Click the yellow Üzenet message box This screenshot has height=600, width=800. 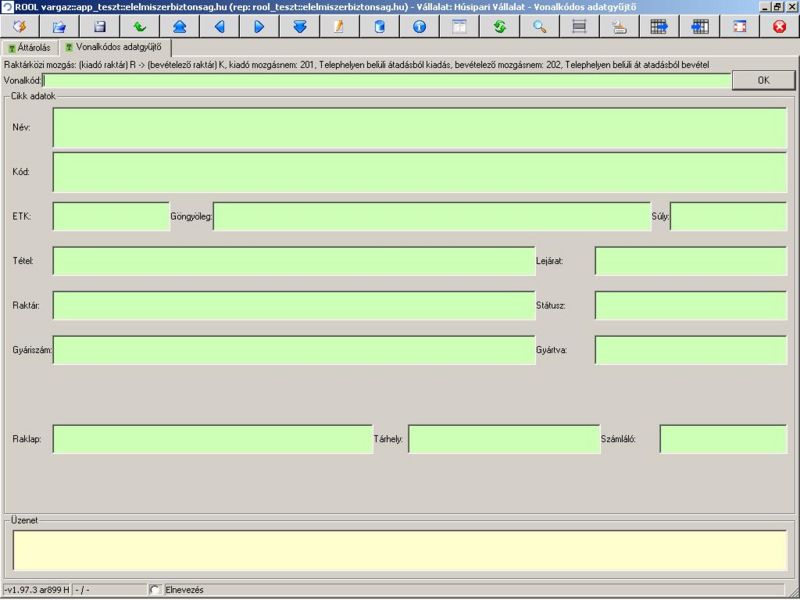[399, 551]
